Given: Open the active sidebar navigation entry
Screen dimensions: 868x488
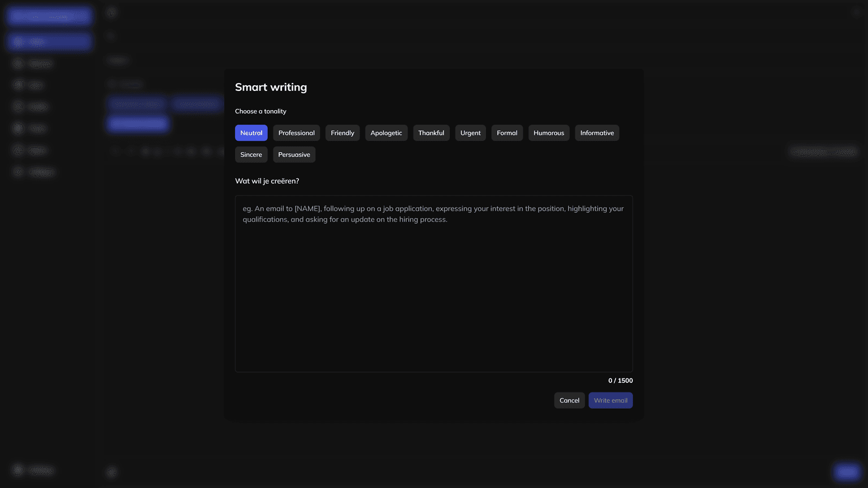Looking at the screenshot, I should (49, 41).
